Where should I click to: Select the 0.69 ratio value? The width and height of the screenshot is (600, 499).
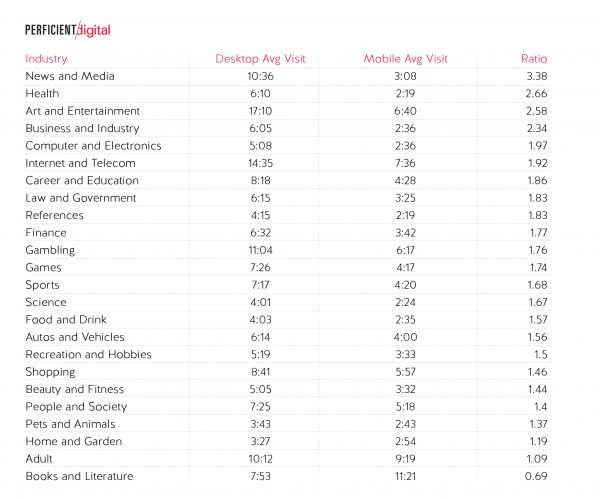(x=537, y=476)
